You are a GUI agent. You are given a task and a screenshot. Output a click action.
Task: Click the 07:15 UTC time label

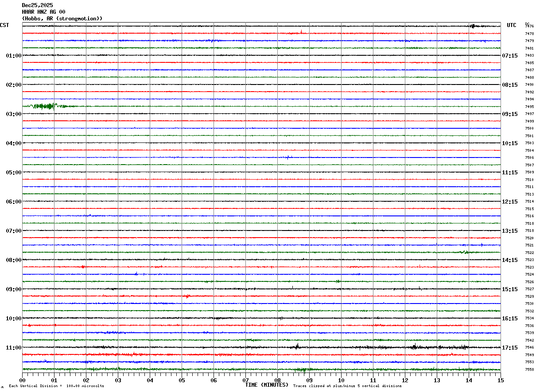point(509,56)
